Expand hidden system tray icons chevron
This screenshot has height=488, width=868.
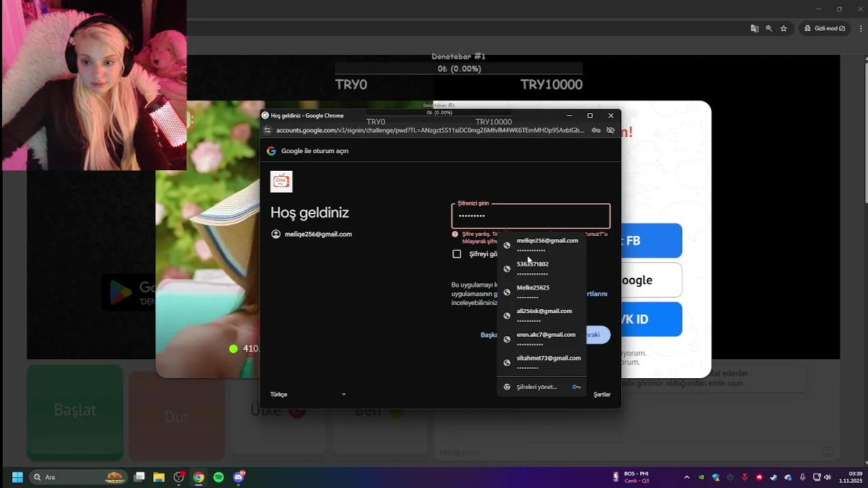point(686,477)
